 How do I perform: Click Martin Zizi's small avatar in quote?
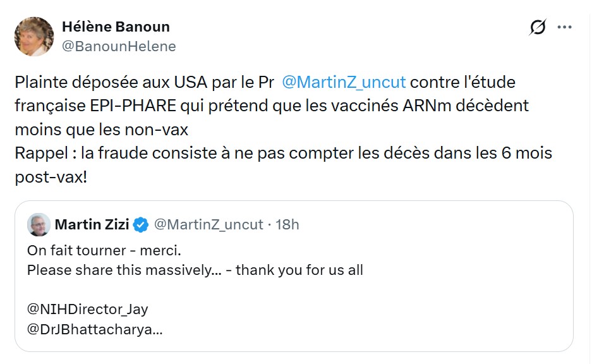39,224
